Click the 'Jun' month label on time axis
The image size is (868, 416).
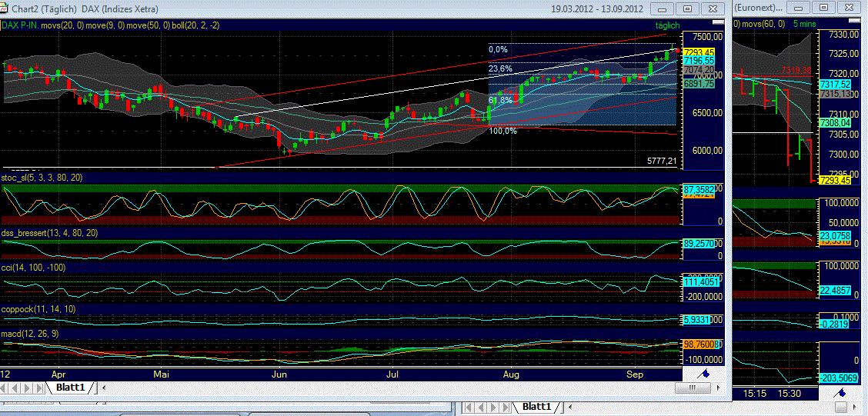(x=279, y=374)
